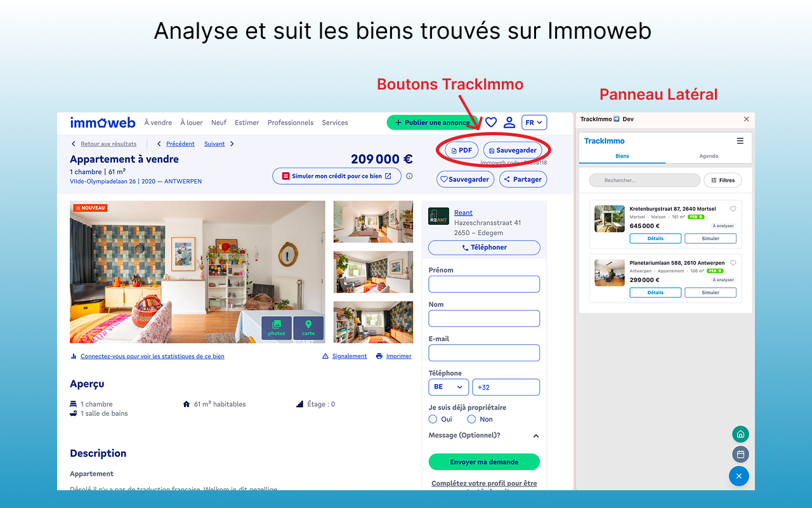The image size is (812, 508).
Task: Open the FR language dropdown
Action: pyautogui.click(x=534, y=123)
